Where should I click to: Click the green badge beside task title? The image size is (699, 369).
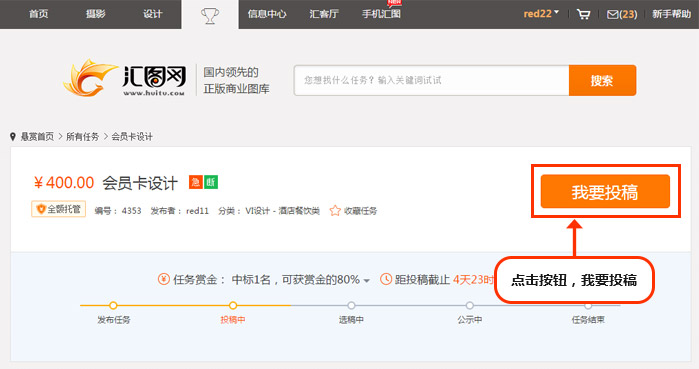pos(211,182)
